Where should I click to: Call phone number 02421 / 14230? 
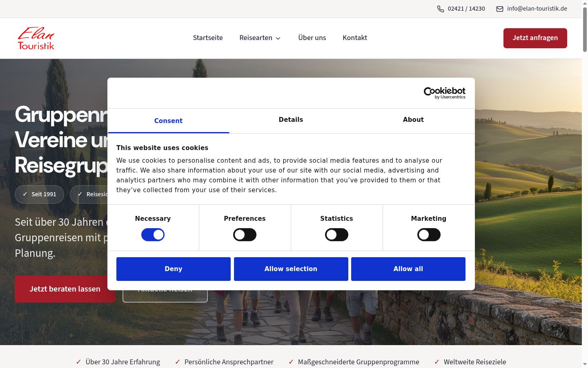[466, 9]
